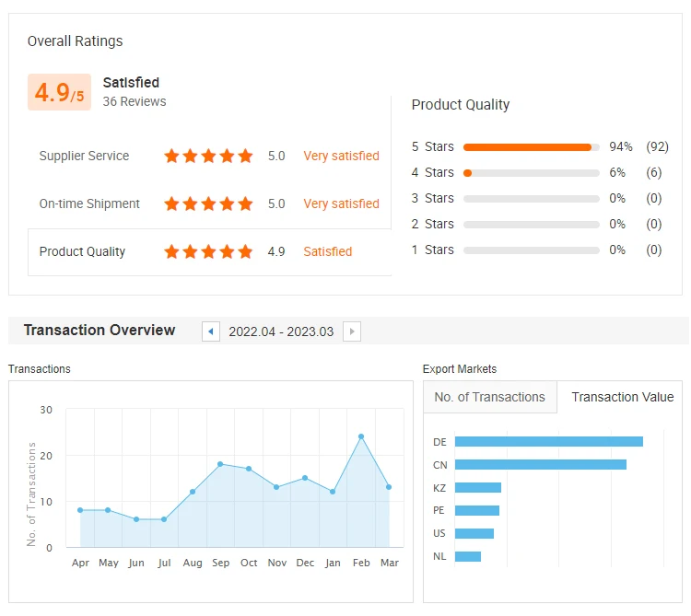
Task: Click the September data point on chart
Action: pos(220,464)
